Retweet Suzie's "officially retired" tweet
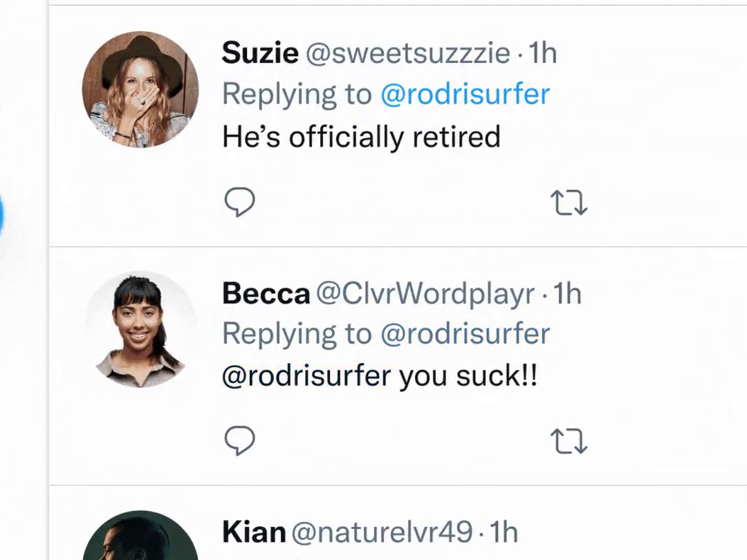This screenshot has height=560, width=747. (x=569, y=203)
